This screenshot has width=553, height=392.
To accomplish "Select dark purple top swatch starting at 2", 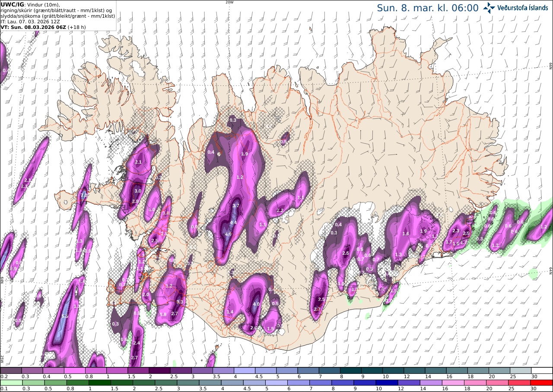I will [x=160, y=370].
